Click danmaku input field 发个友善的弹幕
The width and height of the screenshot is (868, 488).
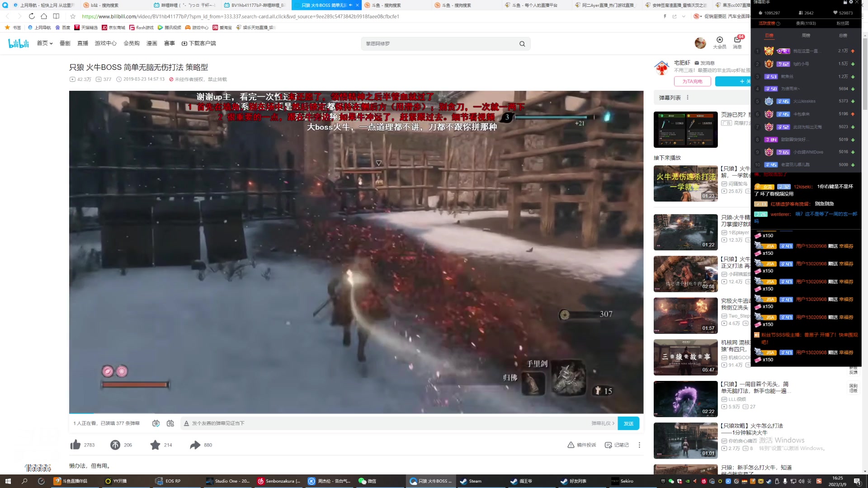coord(387,423)
